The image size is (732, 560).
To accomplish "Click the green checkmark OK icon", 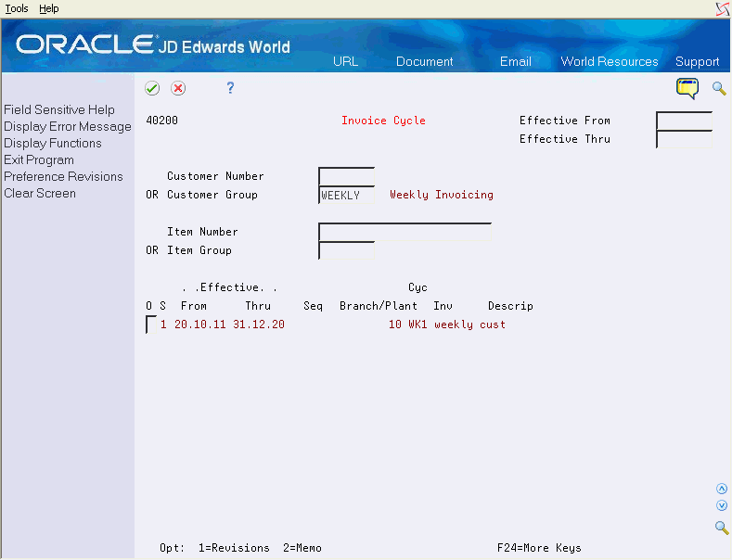I will 152,88.
